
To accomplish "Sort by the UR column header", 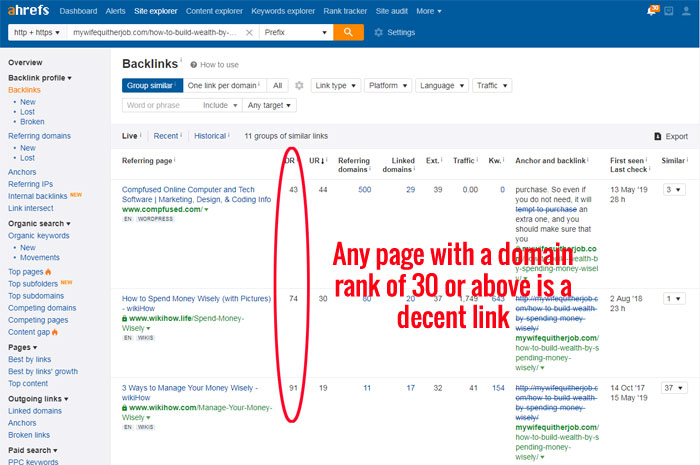I will 317,161.
